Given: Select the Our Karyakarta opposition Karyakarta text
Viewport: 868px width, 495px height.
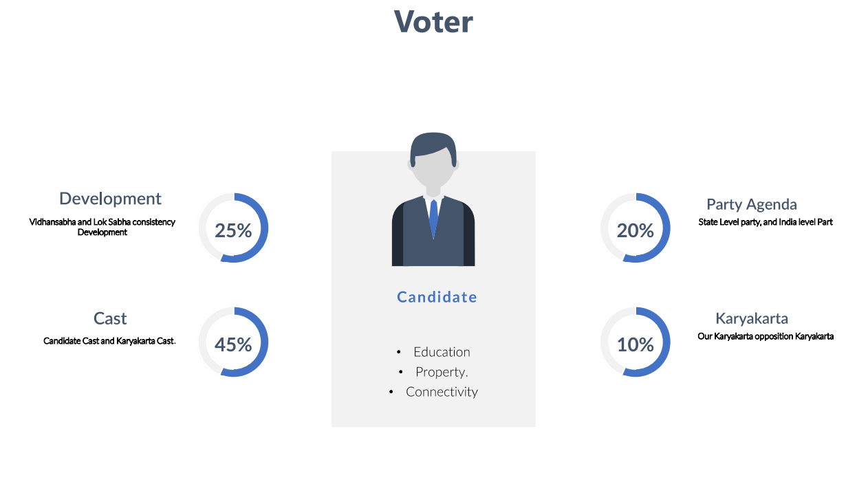Looking at the screenshot, I should pos(766,336).
